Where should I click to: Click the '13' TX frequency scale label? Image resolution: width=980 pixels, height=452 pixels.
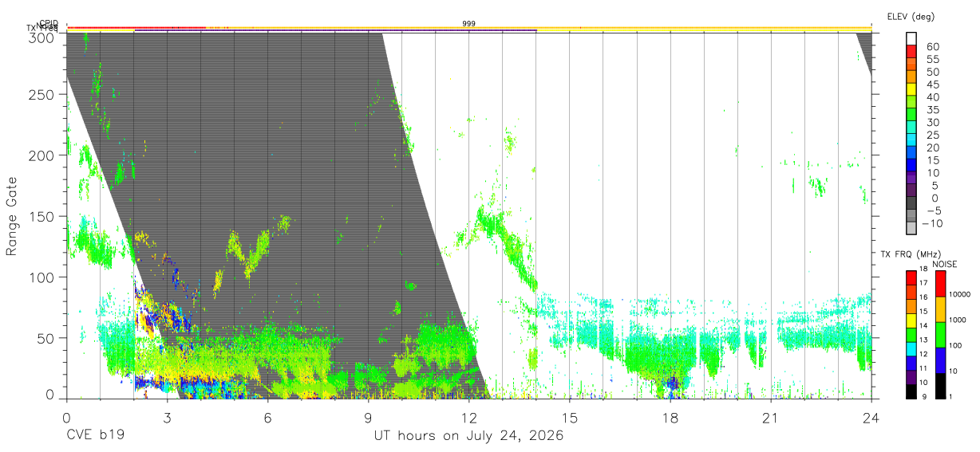[923, 340]
